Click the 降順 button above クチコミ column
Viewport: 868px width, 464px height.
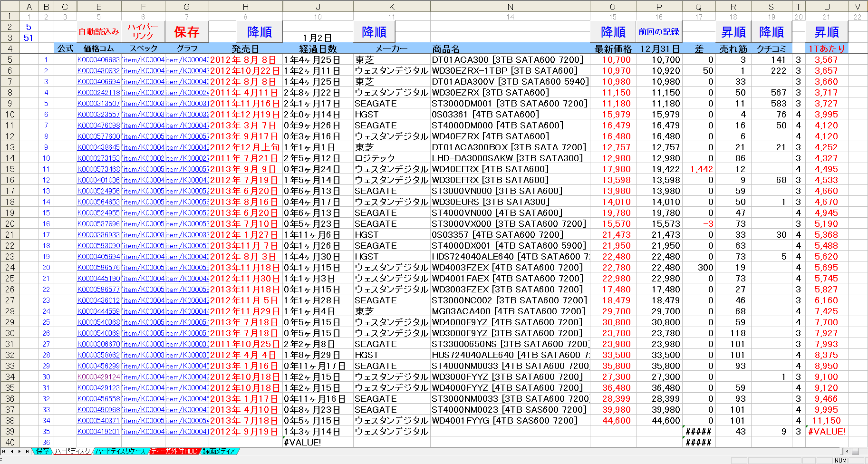772,32
